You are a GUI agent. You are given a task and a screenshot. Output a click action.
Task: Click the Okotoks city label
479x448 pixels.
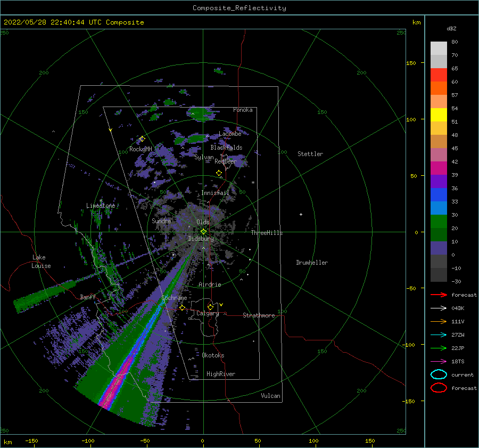(213, 355)
